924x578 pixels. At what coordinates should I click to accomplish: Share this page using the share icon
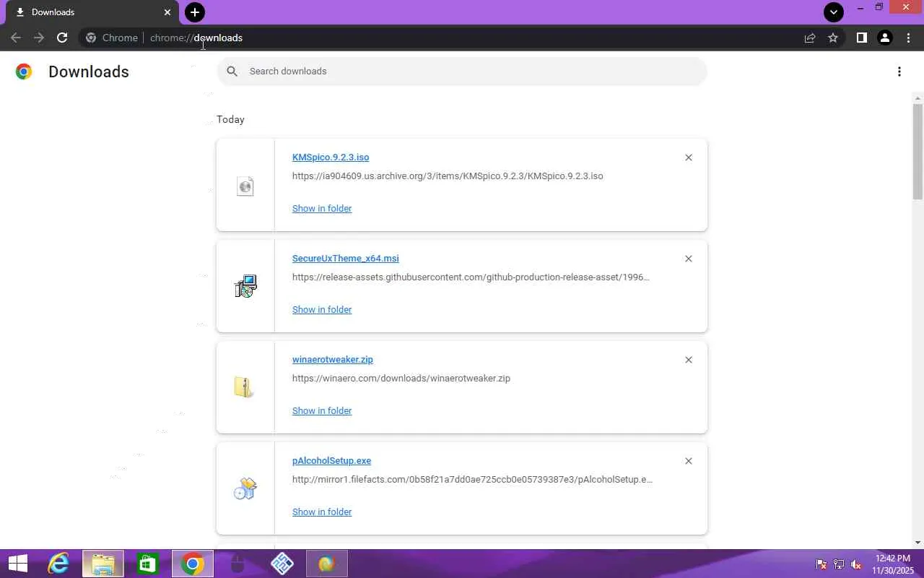[810, 38]
